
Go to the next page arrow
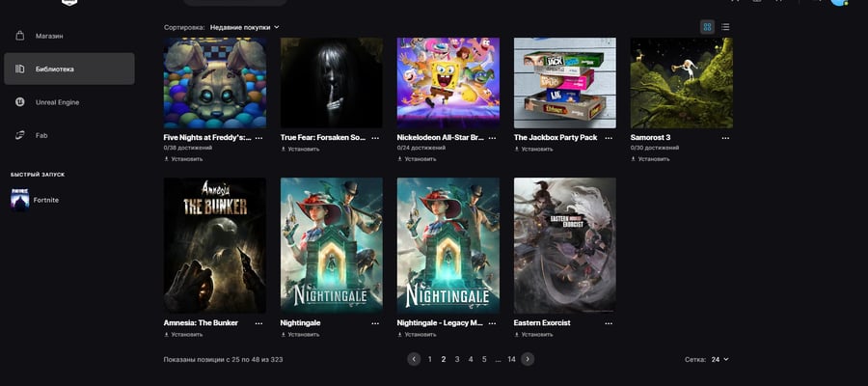click(528, 359)
